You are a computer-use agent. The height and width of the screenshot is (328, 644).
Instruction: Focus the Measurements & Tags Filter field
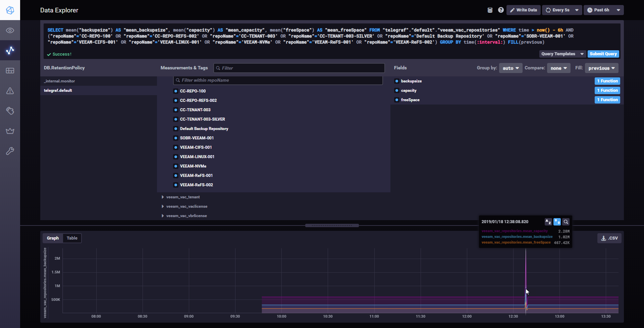(299, 68)
